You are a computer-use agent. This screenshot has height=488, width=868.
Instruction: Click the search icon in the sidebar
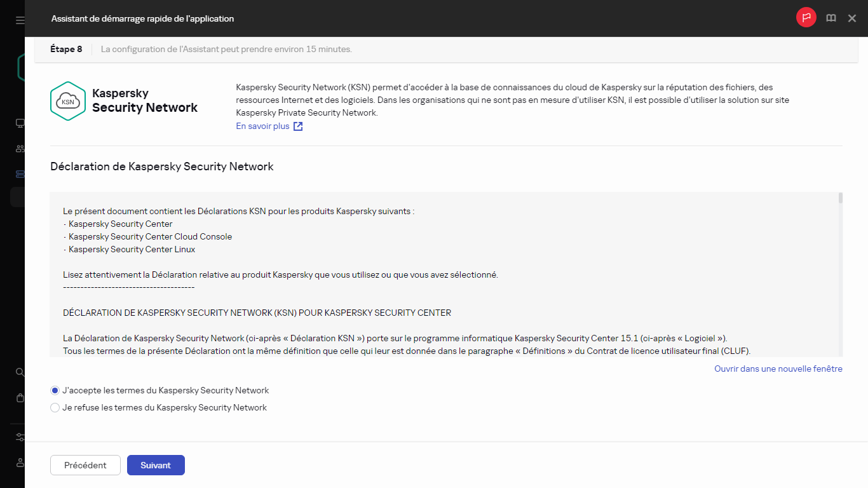click(19, 372)
